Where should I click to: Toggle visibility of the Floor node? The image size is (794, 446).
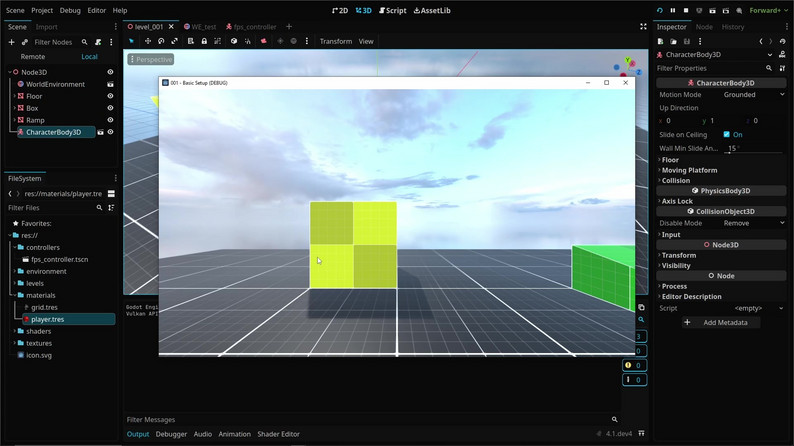pyautogui.click(x=110, y=96)
